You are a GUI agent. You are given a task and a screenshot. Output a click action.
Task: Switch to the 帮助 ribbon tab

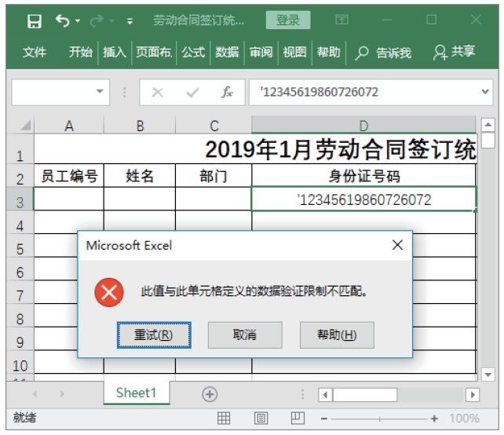[x=328, y=52]
